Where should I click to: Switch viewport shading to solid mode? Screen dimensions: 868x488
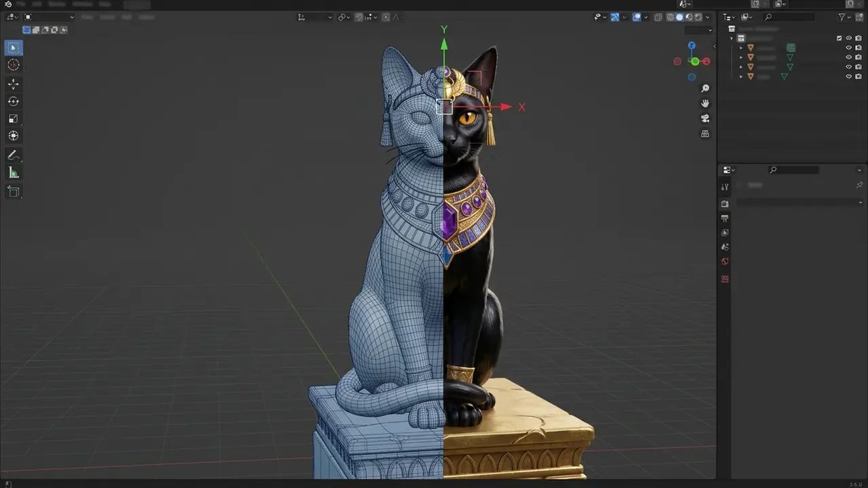pyautogui.click(x=679, y=17)
